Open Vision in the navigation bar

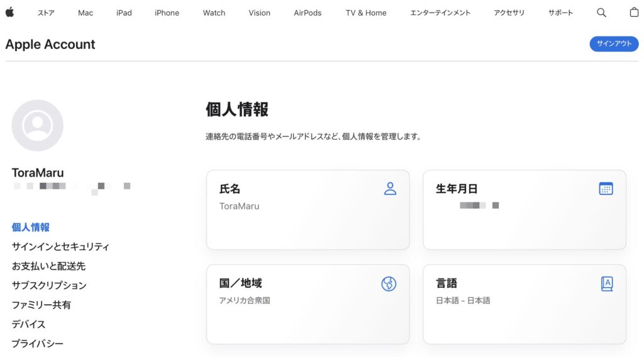259,13
